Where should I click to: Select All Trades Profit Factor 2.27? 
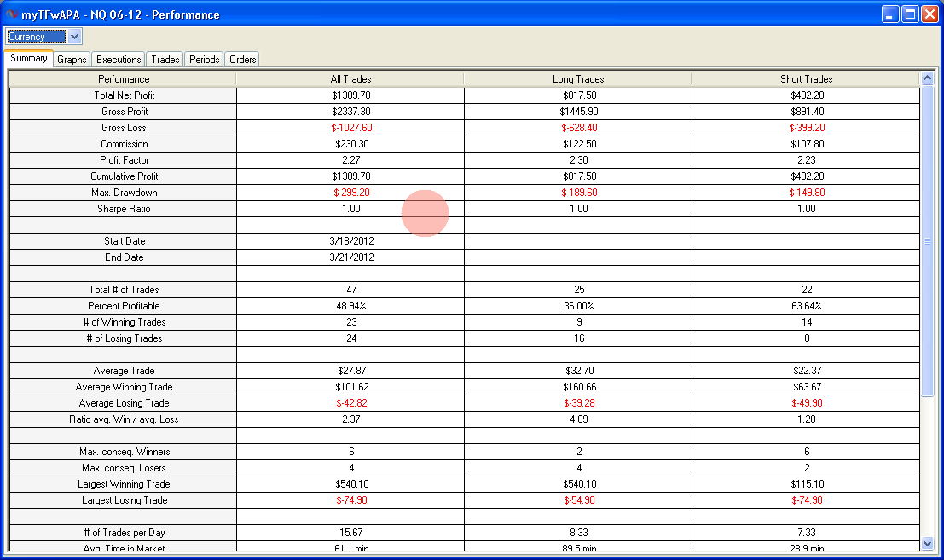click(x=351, y=160)
